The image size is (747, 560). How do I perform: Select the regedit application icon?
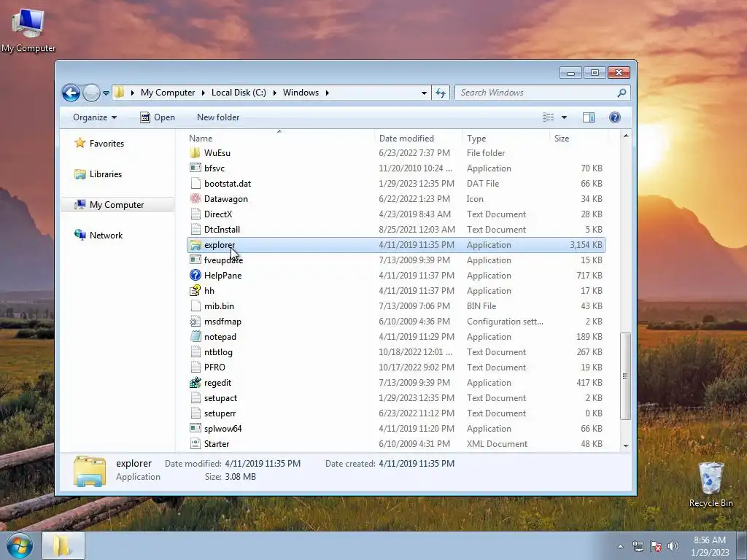(196, 382)
